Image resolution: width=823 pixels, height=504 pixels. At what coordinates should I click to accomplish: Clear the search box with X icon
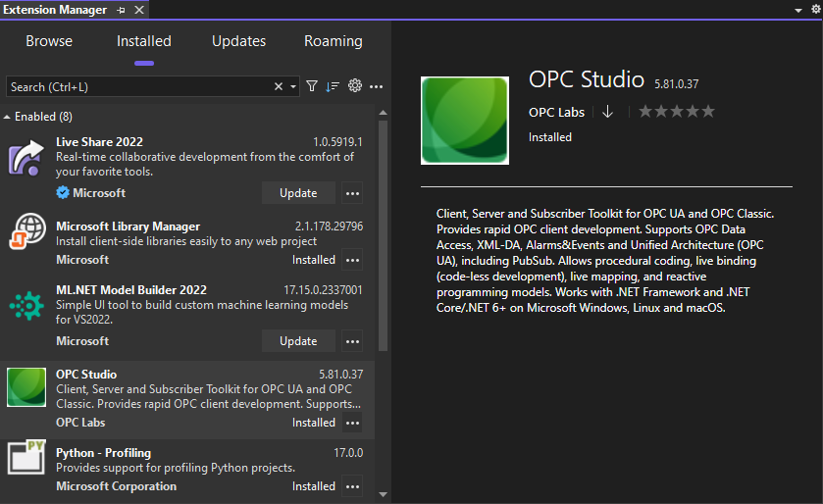(x=279, y=87)
